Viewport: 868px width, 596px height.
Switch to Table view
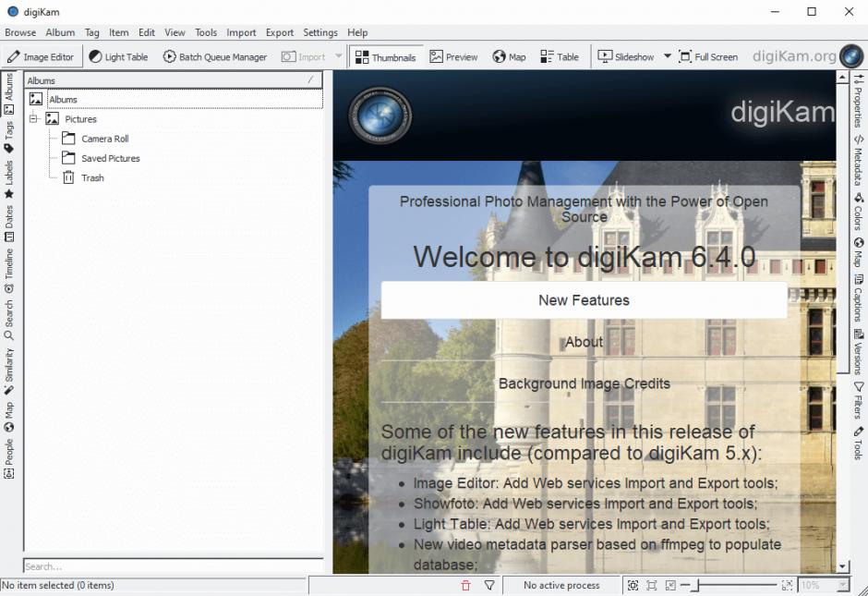(x=559, y=57)
